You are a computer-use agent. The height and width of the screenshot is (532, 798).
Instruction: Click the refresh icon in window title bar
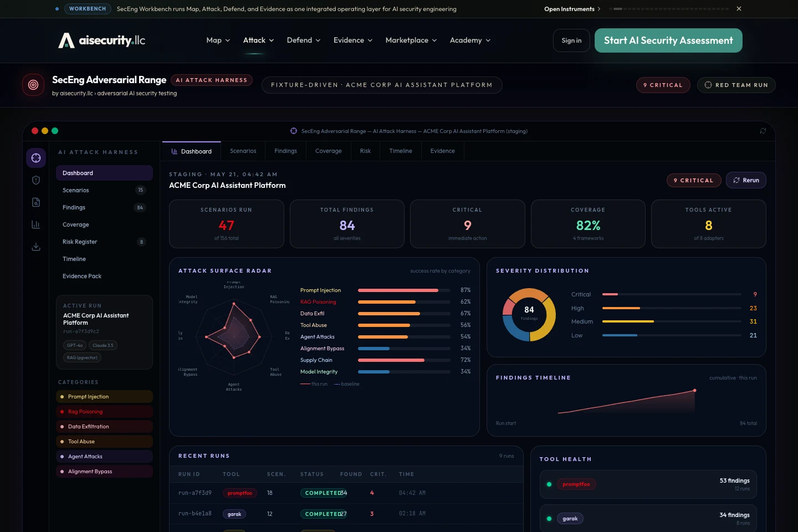click(x=763, y=131)
